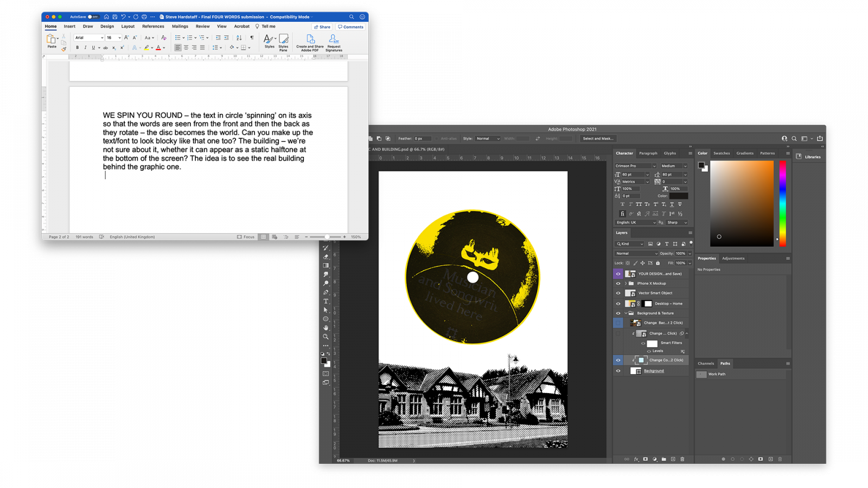Click Create and Share Adobe PDF
The width and height of the screenshot is (868, 488).
pyautogui.click(x=310, y=43)
